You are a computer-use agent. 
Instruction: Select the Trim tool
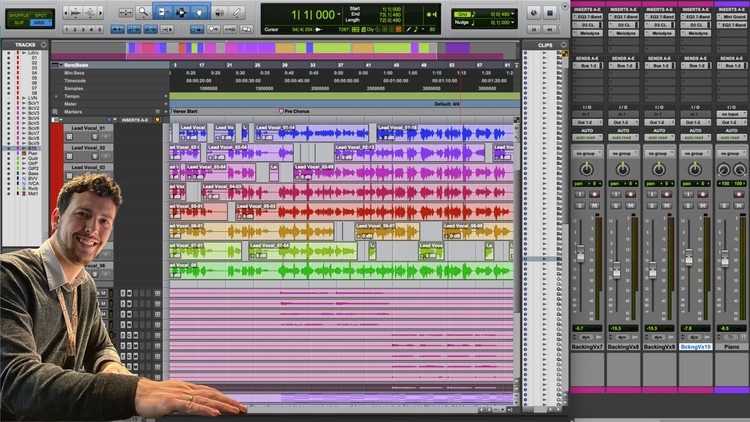[163, 12]
